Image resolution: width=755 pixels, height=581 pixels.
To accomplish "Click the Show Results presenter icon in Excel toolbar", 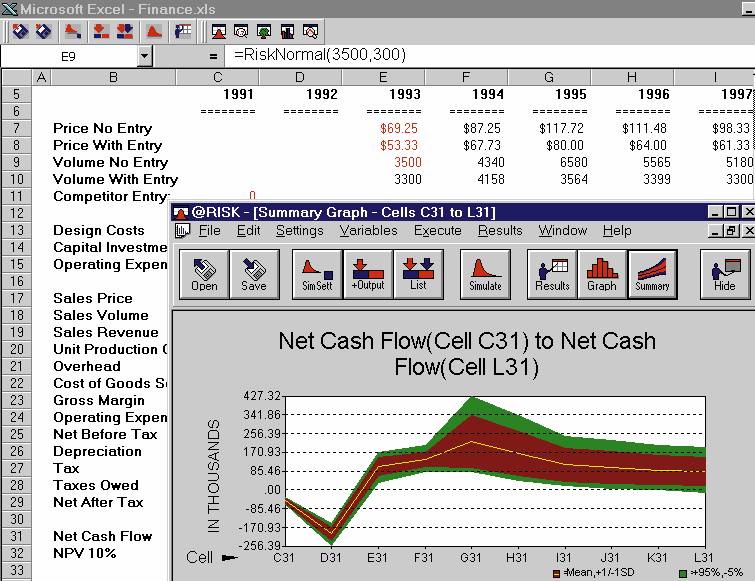I will coord(183,32).
